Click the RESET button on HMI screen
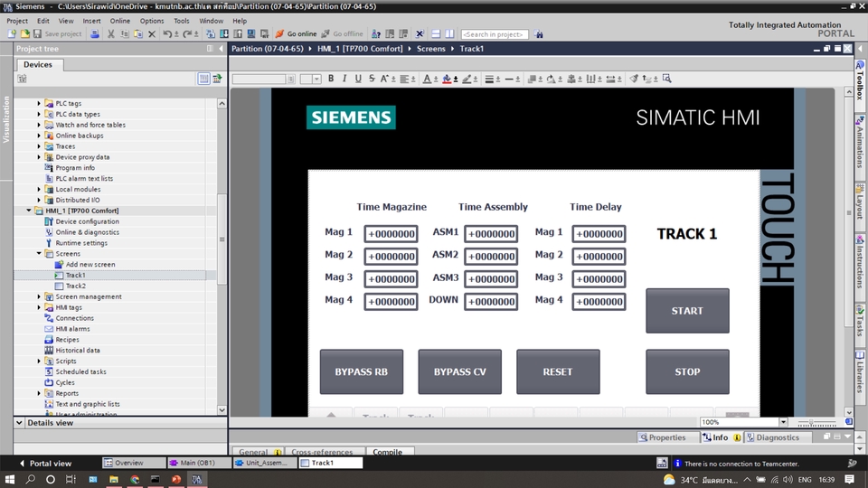The image size is (868, 488). click(x=558, y=371)
